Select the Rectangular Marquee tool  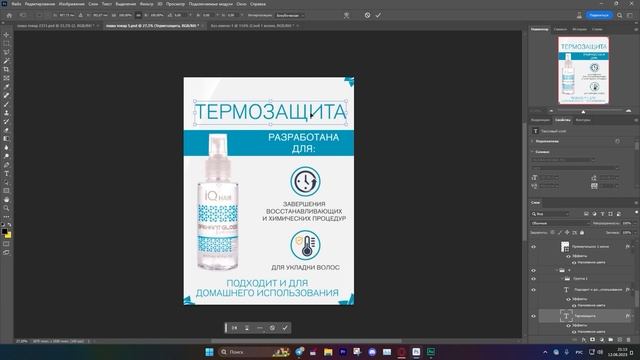(6, 44)
